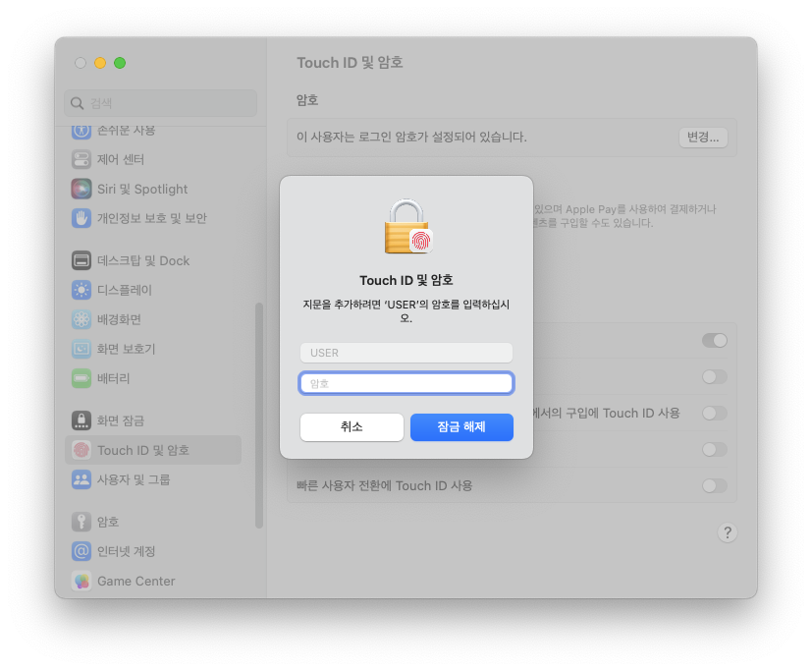Open 디스플레이 settings label
The height and width of the screenshot is (671, 812).
[x=125, y=290]
